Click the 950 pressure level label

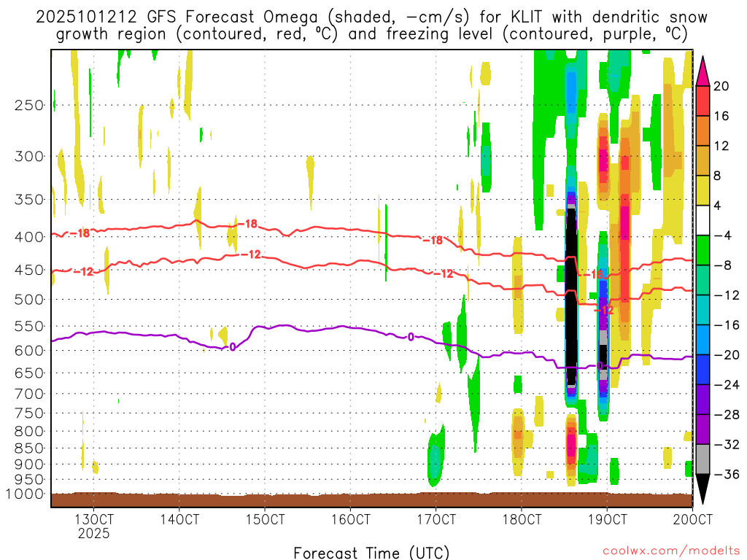29,480
